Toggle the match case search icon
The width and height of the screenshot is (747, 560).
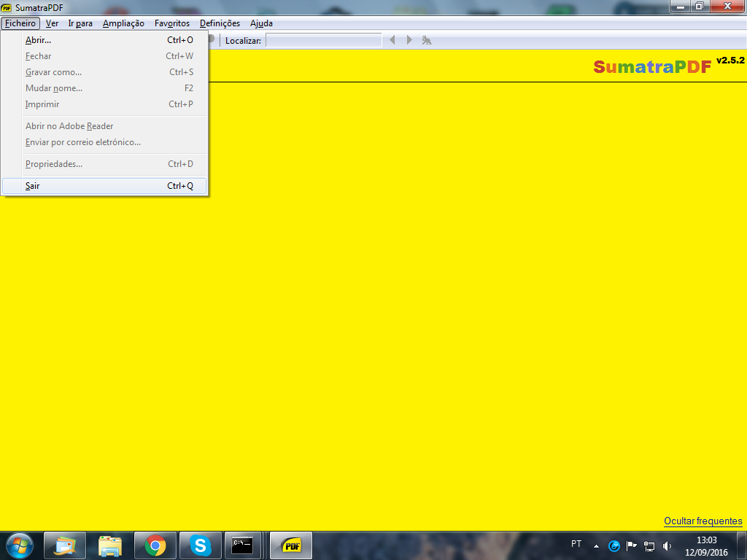click(x=427, y=41)
